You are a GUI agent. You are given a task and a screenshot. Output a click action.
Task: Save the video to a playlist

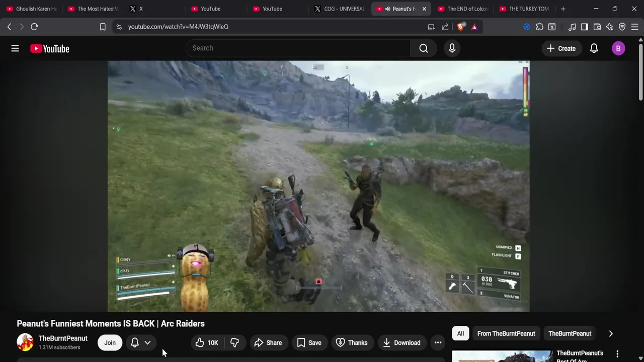pos(309,343)
